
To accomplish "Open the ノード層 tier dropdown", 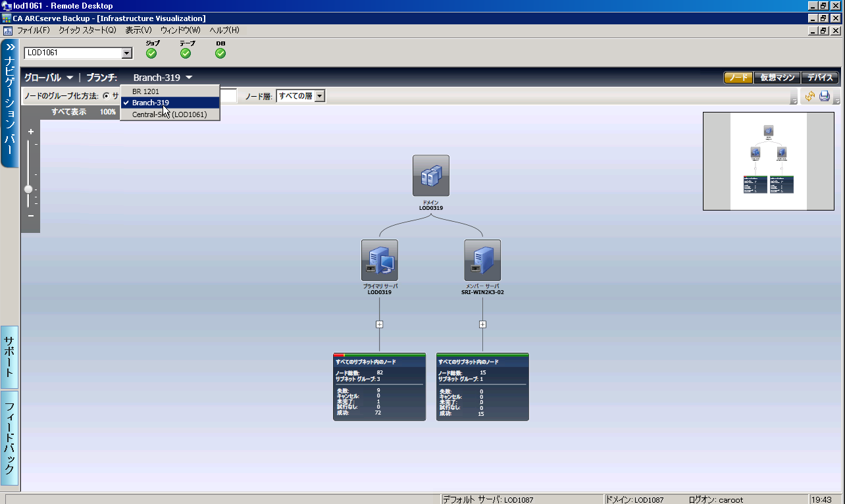I will point(320,96).
